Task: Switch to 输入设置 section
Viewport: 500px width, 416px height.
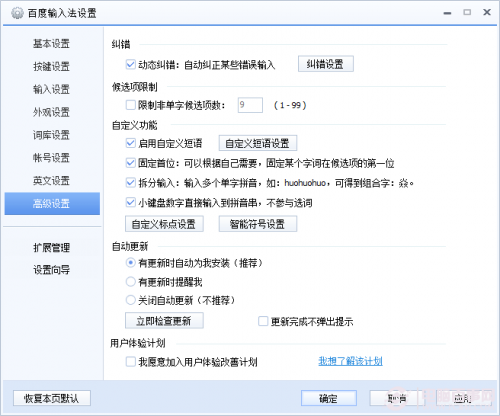Action: click(51, 89)
